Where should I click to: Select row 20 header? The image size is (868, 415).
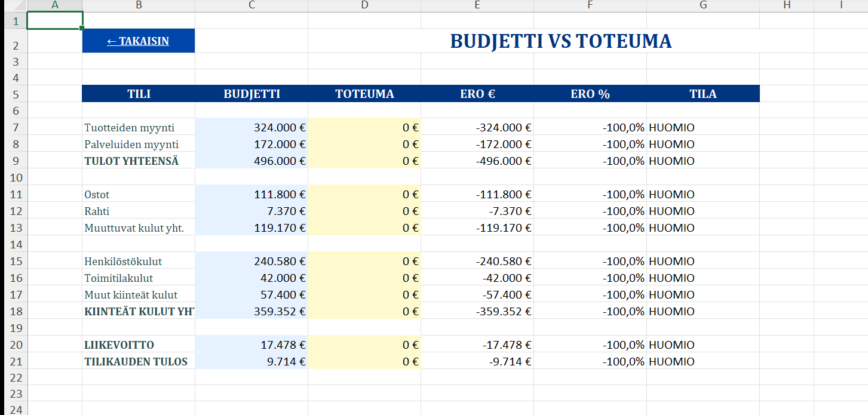(16, 345)
